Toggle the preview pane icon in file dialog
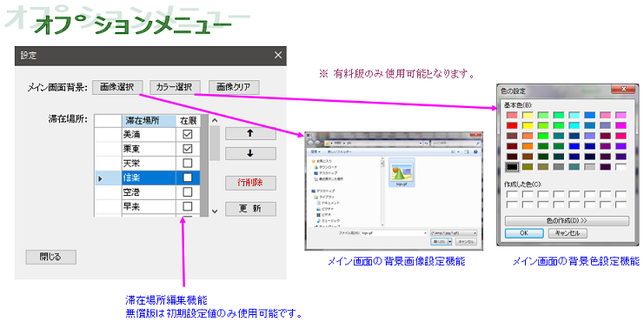The width and height of the screenshot is (644, 322). click(x=467, y=151)
